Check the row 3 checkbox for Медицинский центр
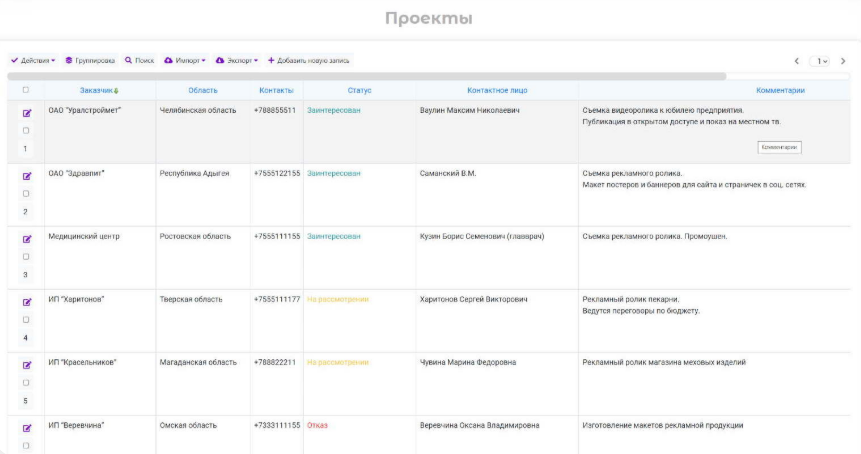The image size is (861, 454). pos(26,257)
